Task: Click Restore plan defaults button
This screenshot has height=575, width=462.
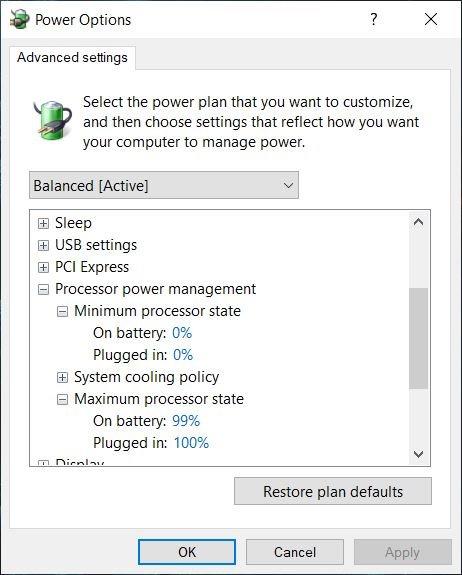Action: pyautogui.click(x=333, y=491)
